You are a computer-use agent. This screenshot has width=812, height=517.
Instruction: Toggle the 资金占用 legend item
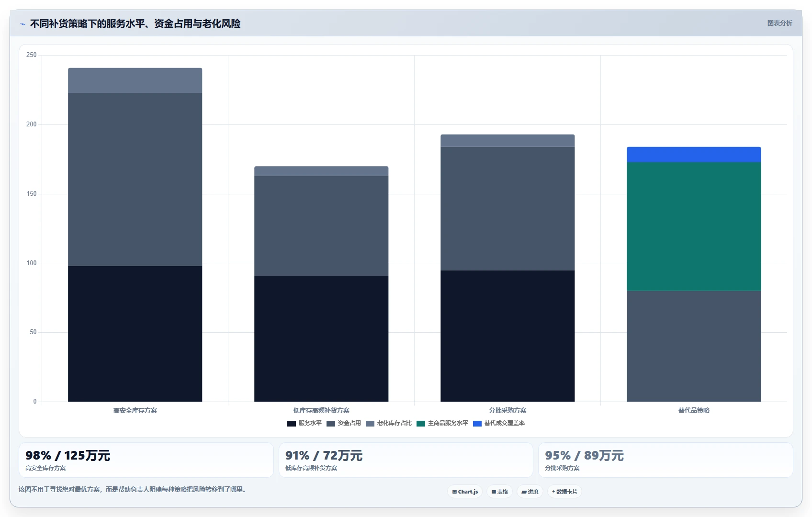coord(344,423)
